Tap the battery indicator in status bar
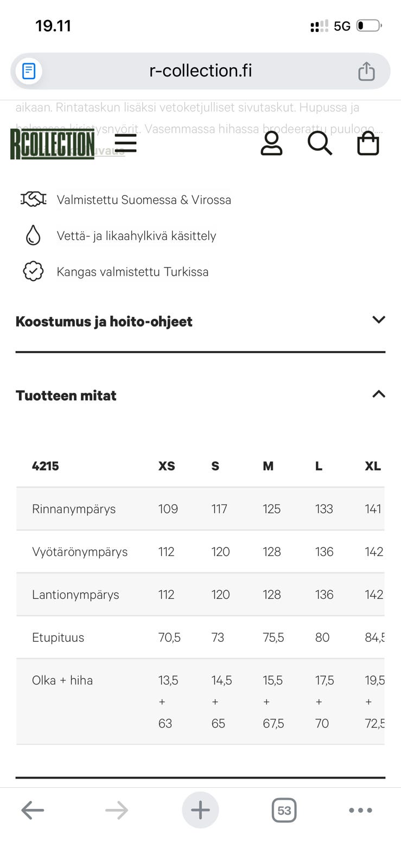The image size is (401, 868). [367, 24]
